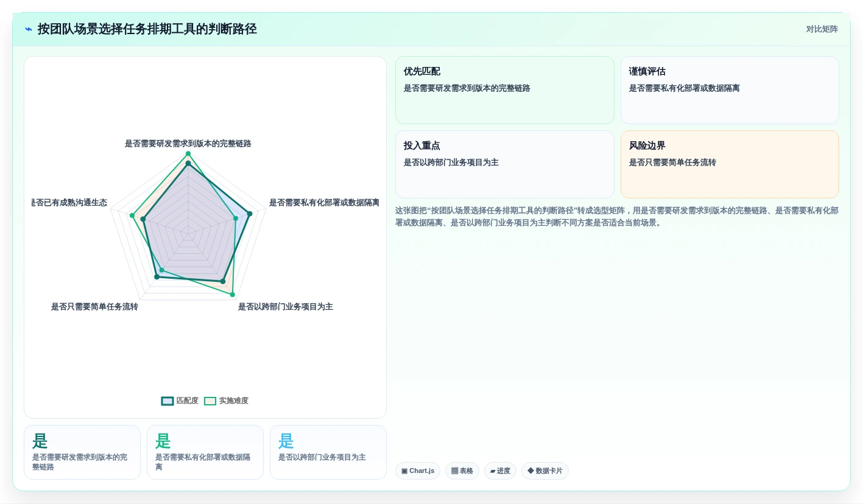The width and height of the screenshot is (863, 504).
Task: Toggle the 匹配度 legend swatch
Action: coord(167,401)
